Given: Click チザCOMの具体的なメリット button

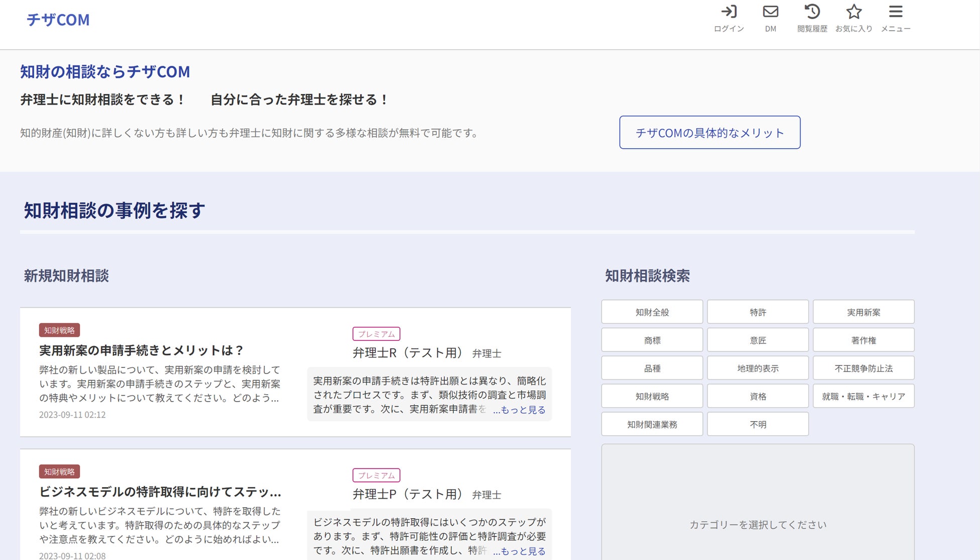Looking at the screenshot, I should click(x=710, y=133).
